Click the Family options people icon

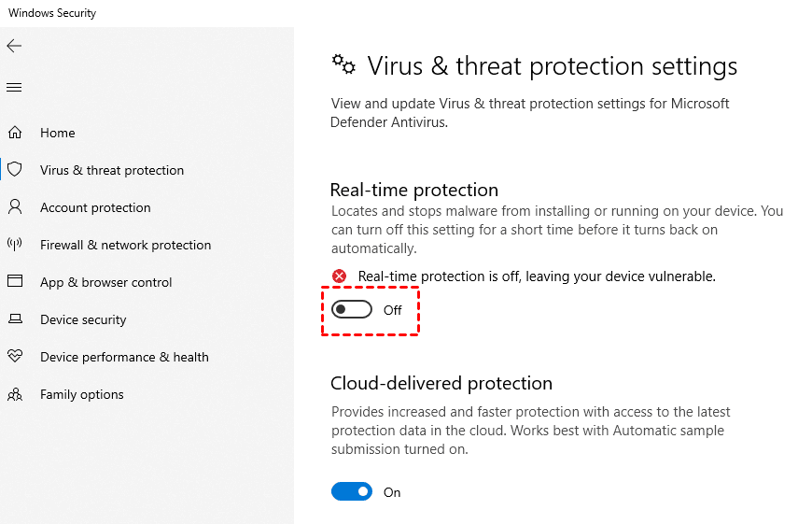(x=15, y=394)
